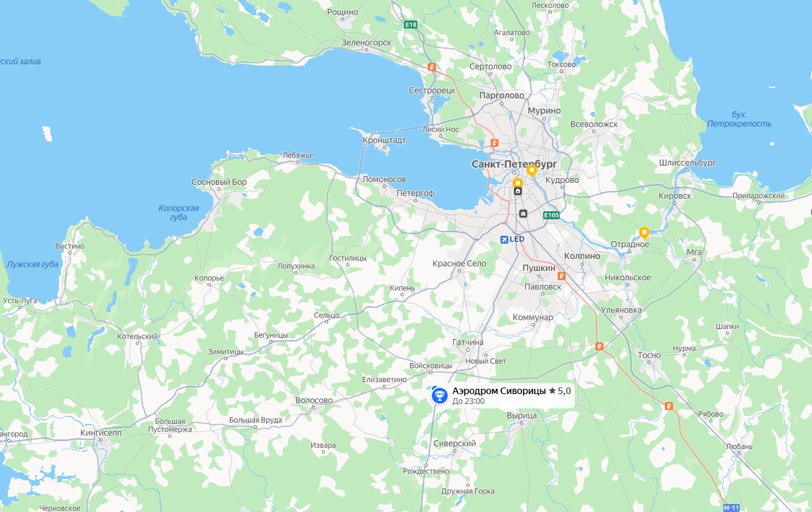Click the toll ruble icon near Сестрорецк
812x512 pixels.
[431, 67]
